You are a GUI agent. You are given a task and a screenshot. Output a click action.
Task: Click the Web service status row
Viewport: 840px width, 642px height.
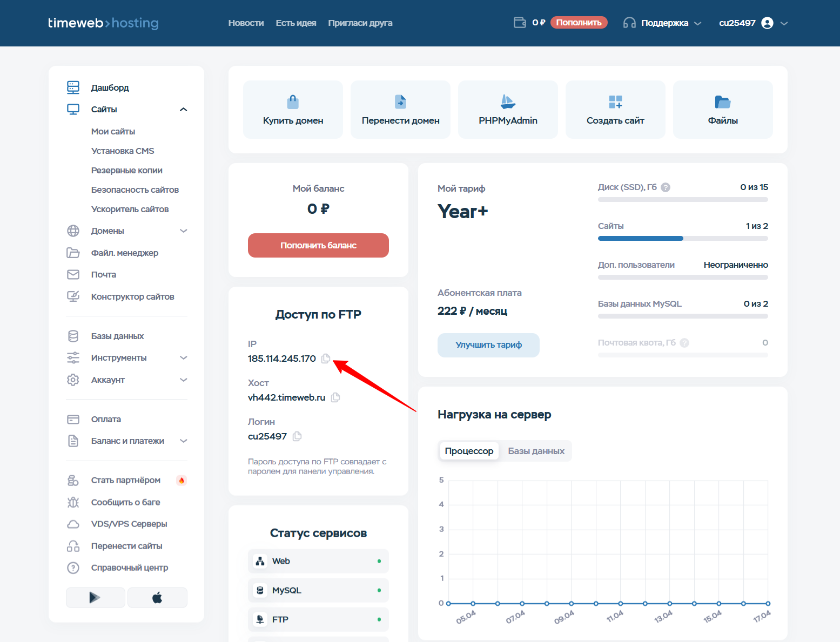(318, 562)
